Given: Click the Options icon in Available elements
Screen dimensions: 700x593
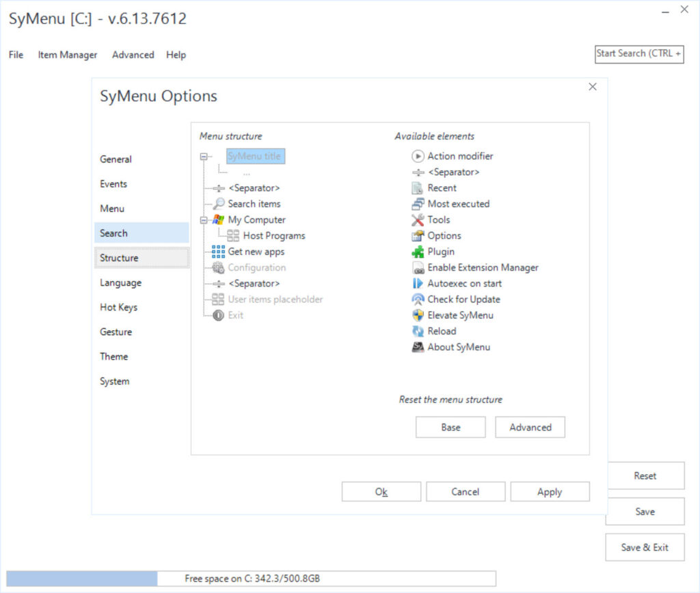Looking at the screenshot, I should click(418, 236).
